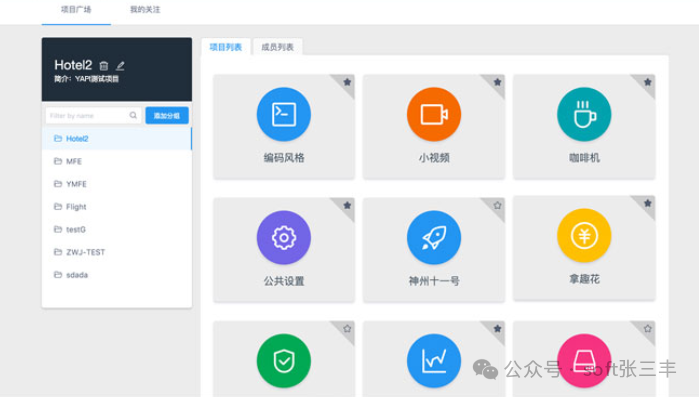Click folder icon beside testG
The width and height of the screenshot is (699, 397).
click(x=58, y=229)
